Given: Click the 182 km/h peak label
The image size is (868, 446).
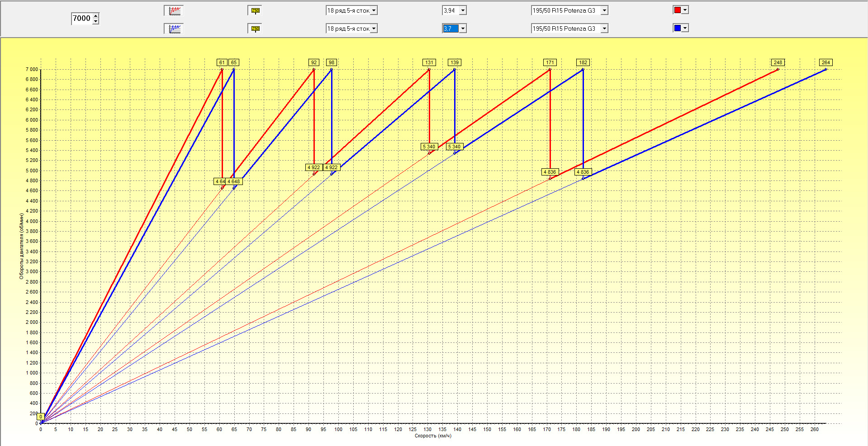Looking at the screenshot, I should point(583,62).
